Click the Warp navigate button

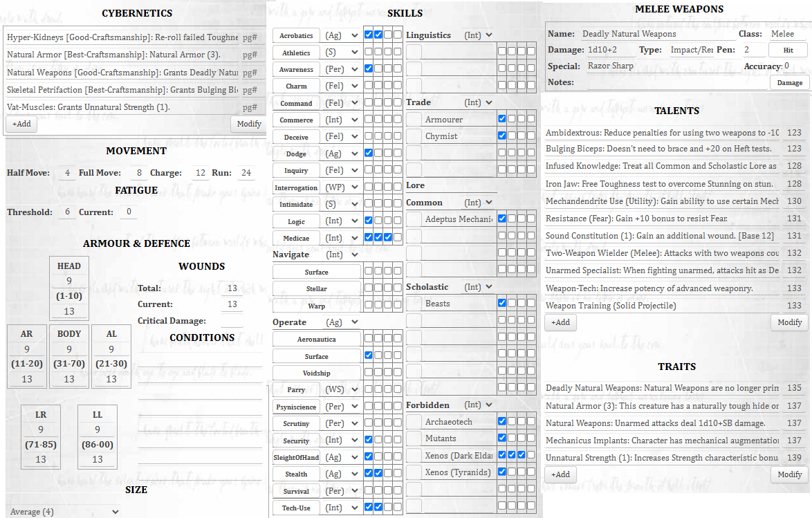click(316, 306)
